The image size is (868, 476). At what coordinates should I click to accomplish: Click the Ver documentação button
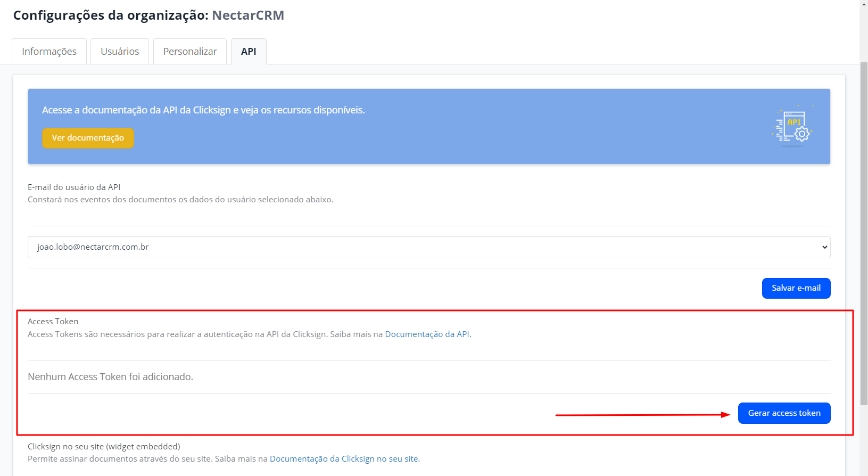click(88, 138)
